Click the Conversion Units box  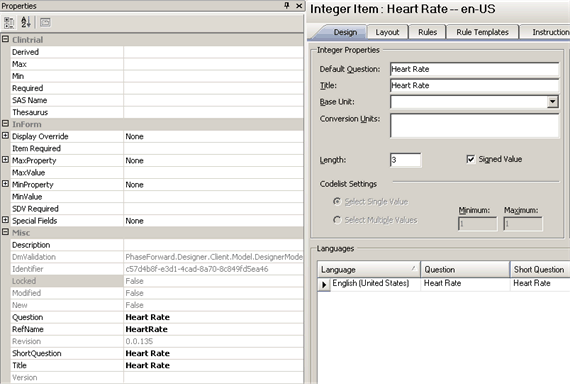click(474, 125)
